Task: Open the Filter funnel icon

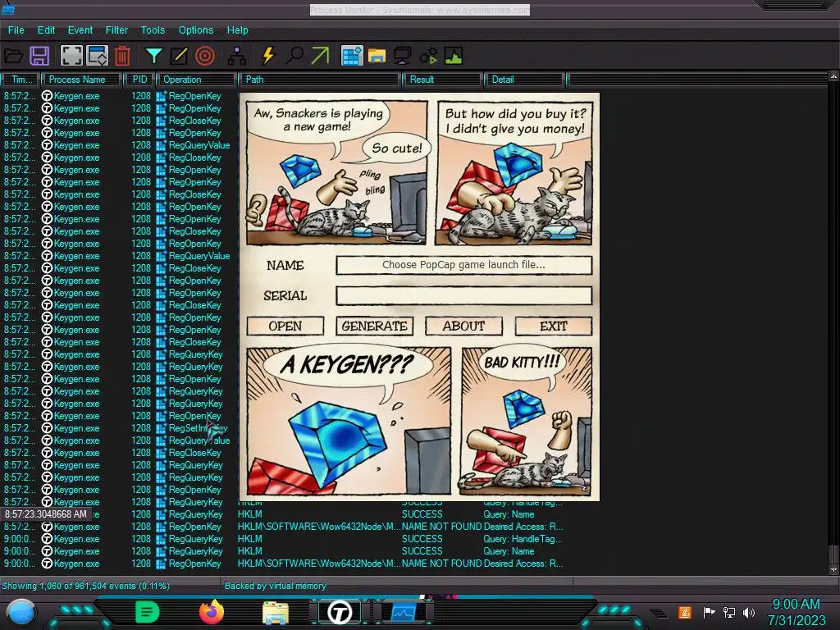Action: tap(153, 56)
